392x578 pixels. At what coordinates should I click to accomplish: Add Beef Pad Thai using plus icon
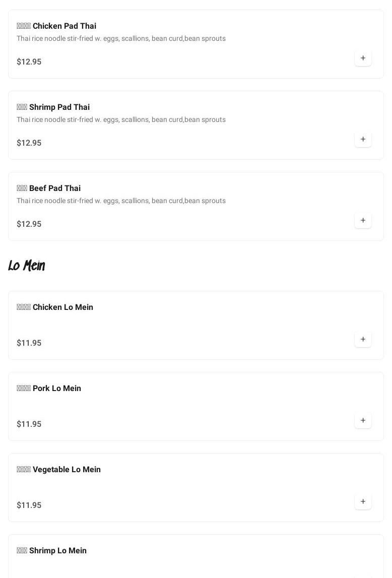click(x=363, y=220)
